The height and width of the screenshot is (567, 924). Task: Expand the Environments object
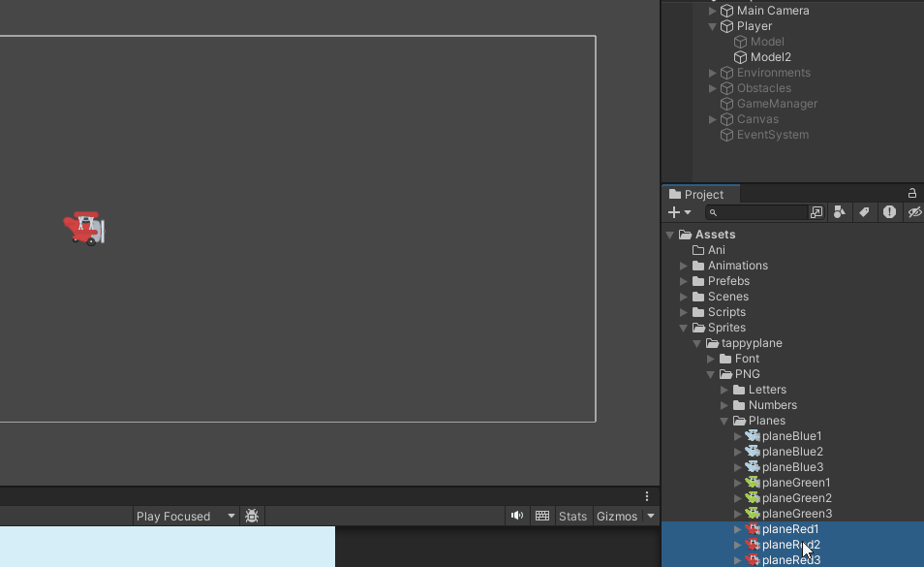point(713,73)
